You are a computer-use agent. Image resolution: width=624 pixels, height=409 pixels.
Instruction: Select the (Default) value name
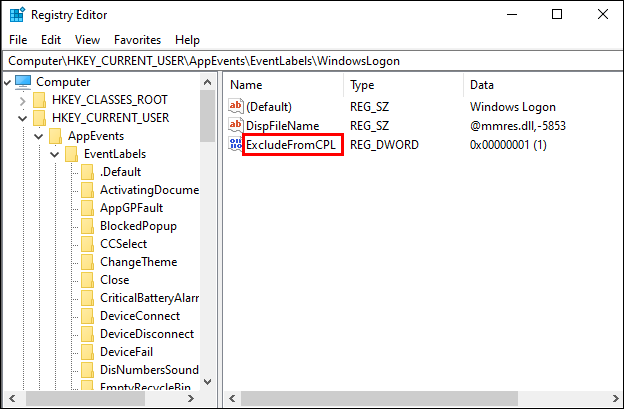[269, 107]
